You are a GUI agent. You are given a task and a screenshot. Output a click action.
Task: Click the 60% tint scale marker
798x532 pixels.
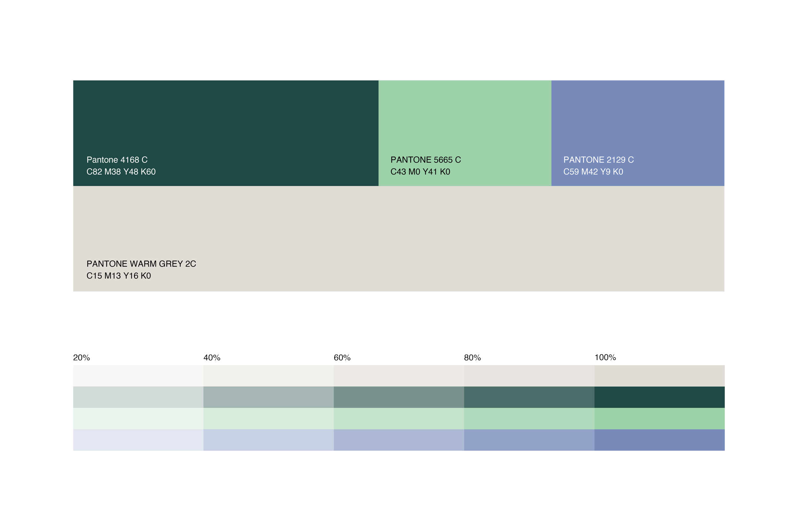(x=342, y=358)
